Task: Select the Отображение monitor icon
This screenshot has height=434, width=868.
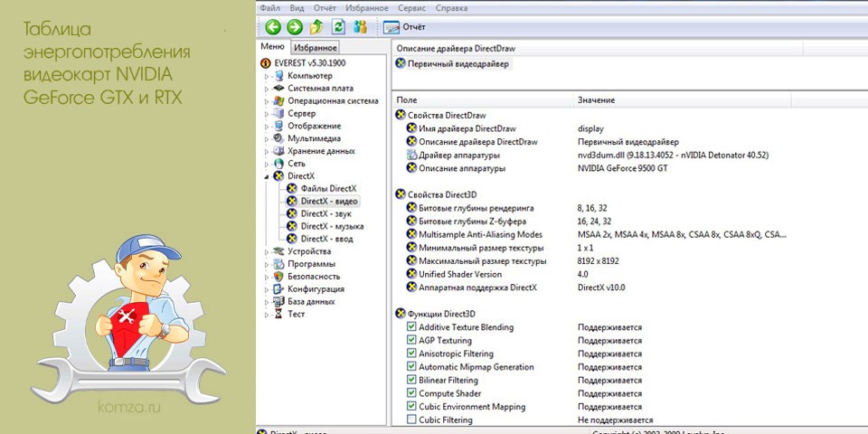Action: 278,127
